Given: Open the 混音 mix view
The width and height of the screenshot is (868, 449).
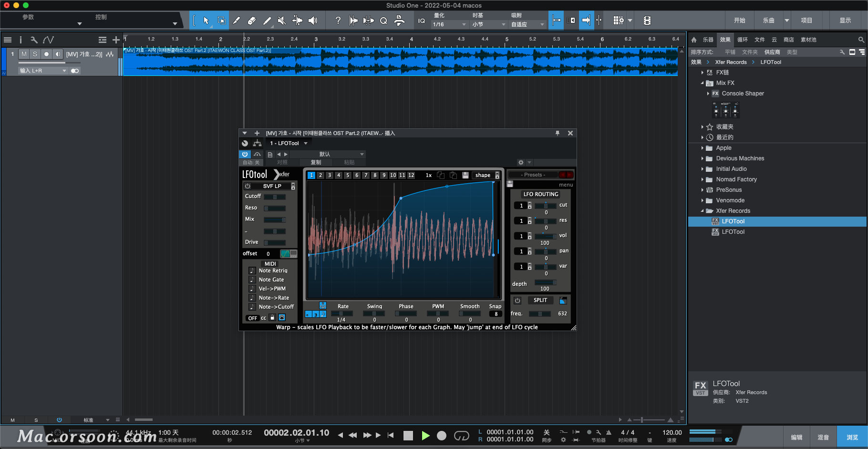Looking at the screenshot, I should click(x=823, y=437).
